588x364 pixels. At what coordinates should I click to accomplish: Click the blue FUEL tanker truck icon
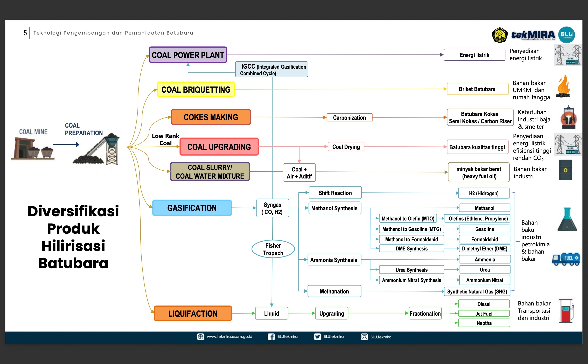[x=566, y=259]
